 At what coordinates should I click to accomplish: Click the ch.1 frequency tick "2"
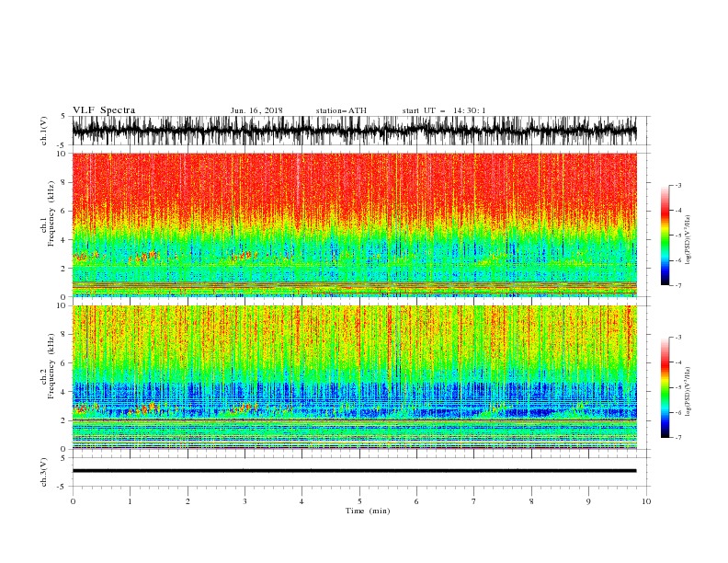[x=63, y=269]
